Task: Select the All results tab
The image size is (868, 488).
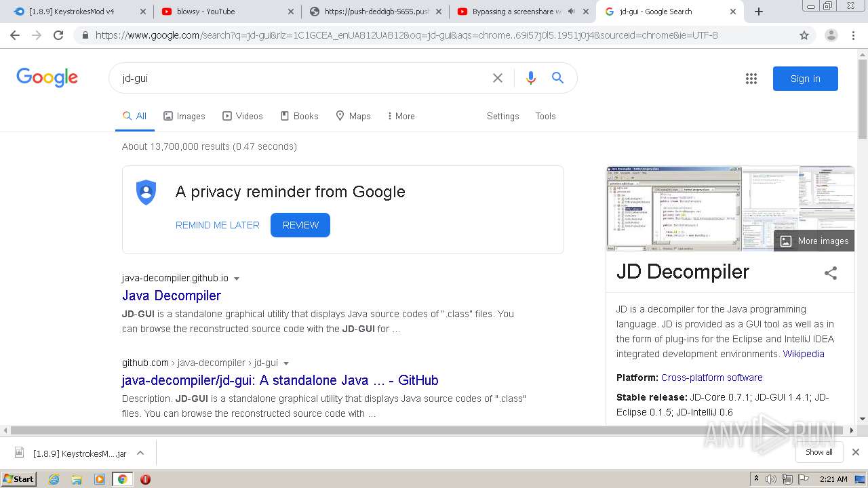Action: tap(134, 116)
